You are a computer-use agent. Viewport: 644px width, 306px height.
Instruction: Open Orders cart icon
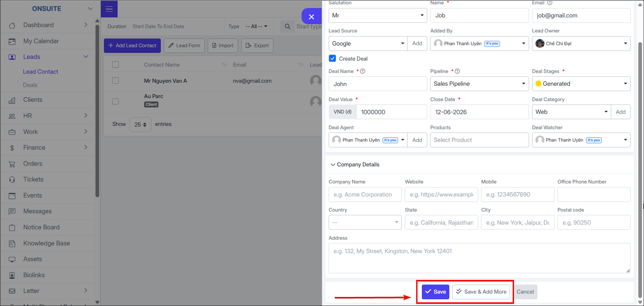point(12,164)
